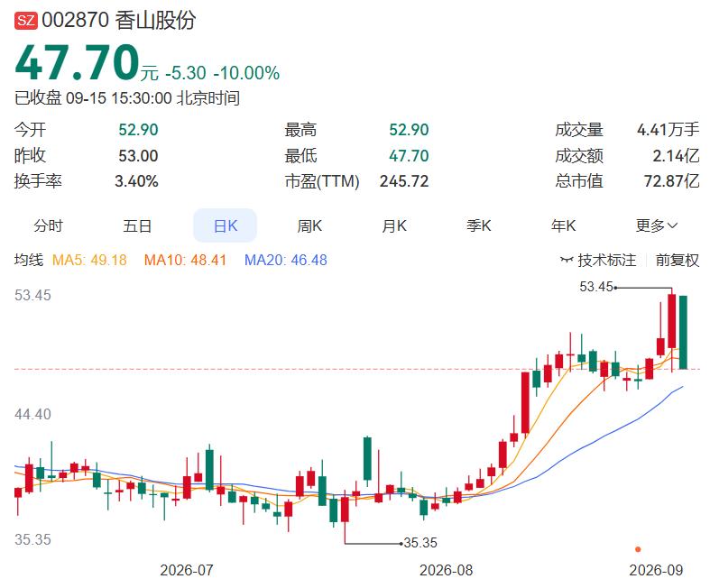Viewport: 710px width, 588px height.
Task: Click the 35.35 low annotation on chart
Action: [420, 542]
